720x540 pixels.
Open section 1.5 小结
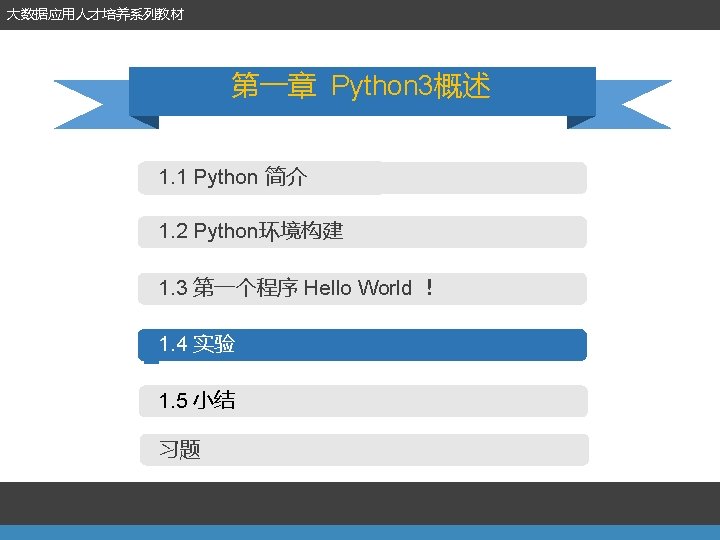point(363,401)
